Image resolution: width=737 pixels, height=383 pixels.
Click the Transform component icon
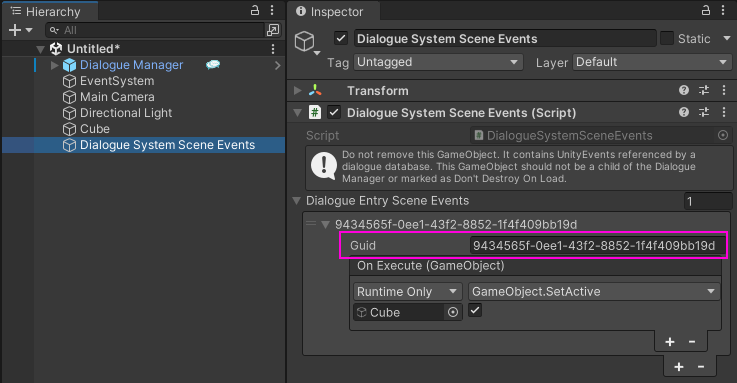click(x=315, y=90)
